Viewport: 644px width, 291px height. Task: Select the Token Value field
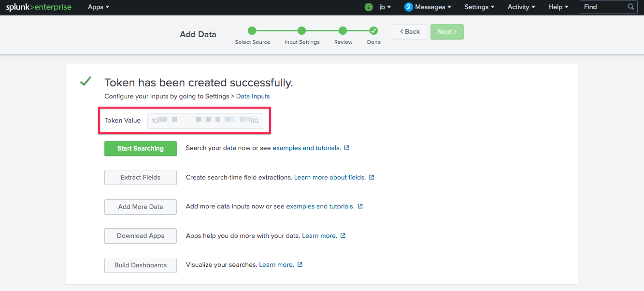pyautogui.click(x=205, y=121)
